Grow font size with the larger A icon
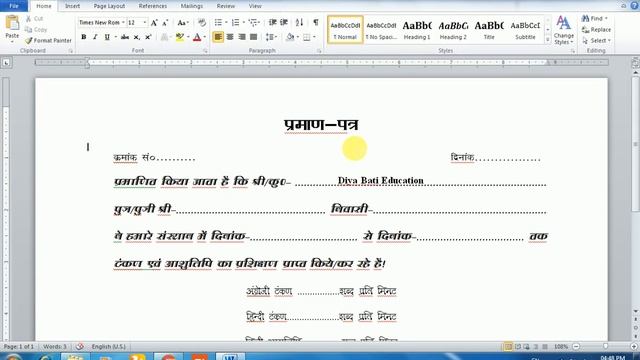The height and width of the screenshot is (360, 640). pyautogui.click(x=154, y=23)
